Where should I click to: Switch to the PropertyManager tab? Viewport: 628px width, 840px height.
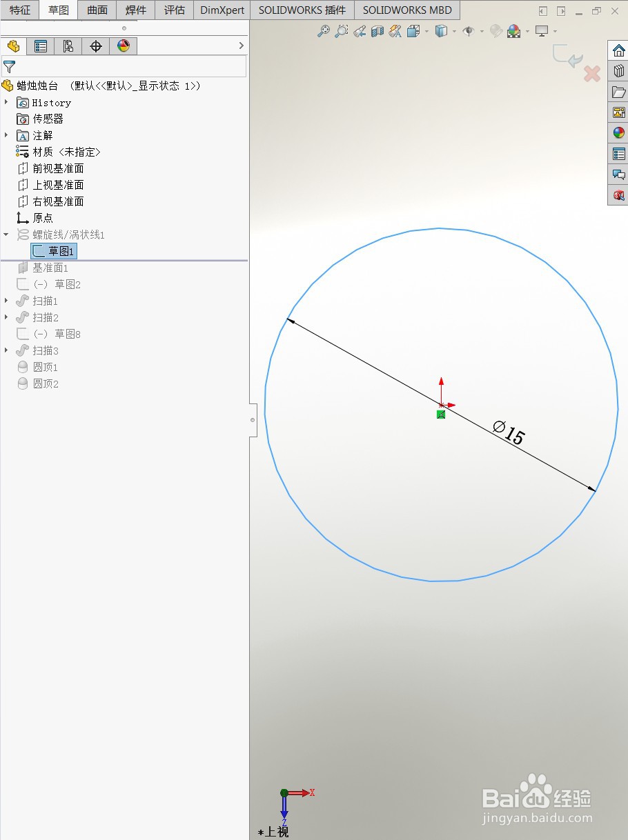pyautogui.click(x=41, y=46)
